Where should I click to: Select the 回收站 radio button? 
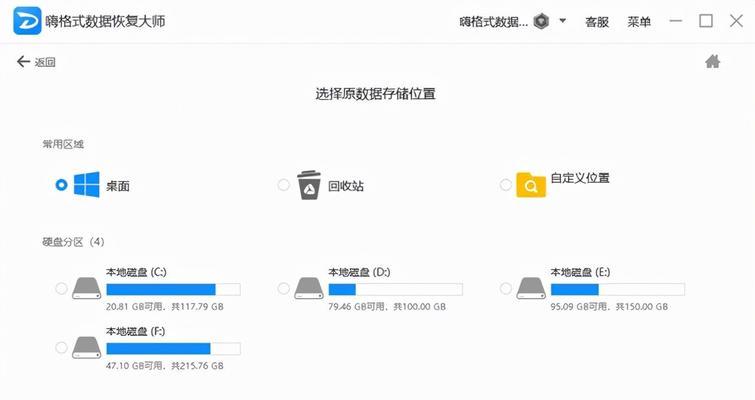tap(284, 185)
